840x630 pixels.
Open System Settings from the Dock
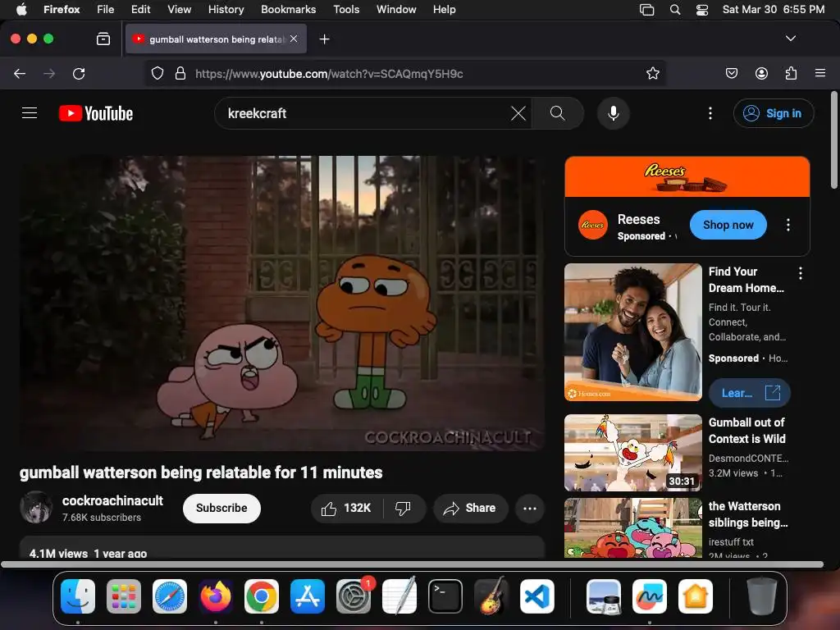[354, 596]
